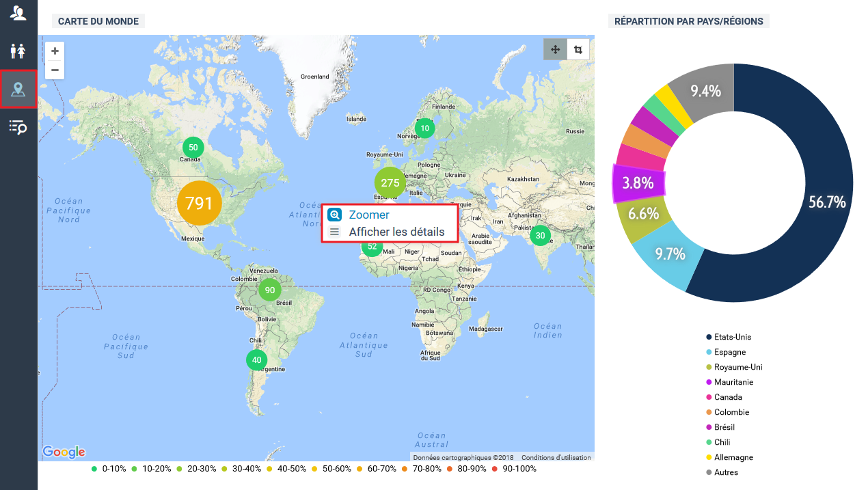Viewport: 868px width, 490px height.
Task: Select the crop selection map tool
Action: click(x=578, y=49)
